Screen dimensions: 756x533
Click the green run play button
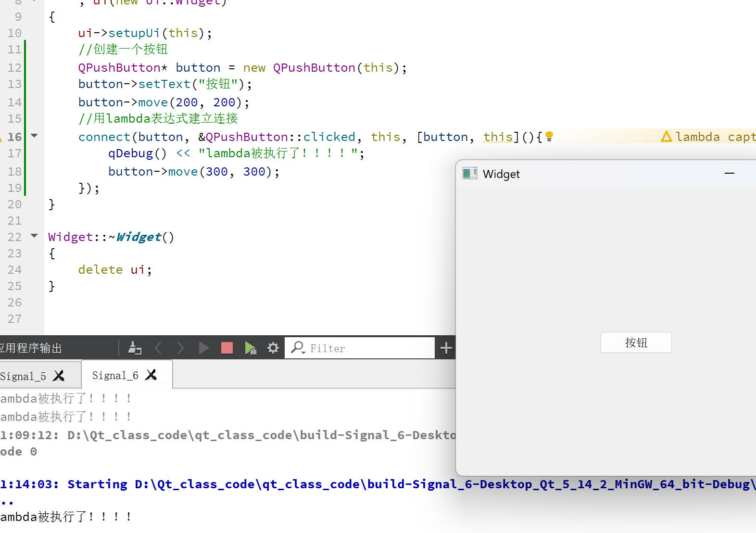click(203, 348)
